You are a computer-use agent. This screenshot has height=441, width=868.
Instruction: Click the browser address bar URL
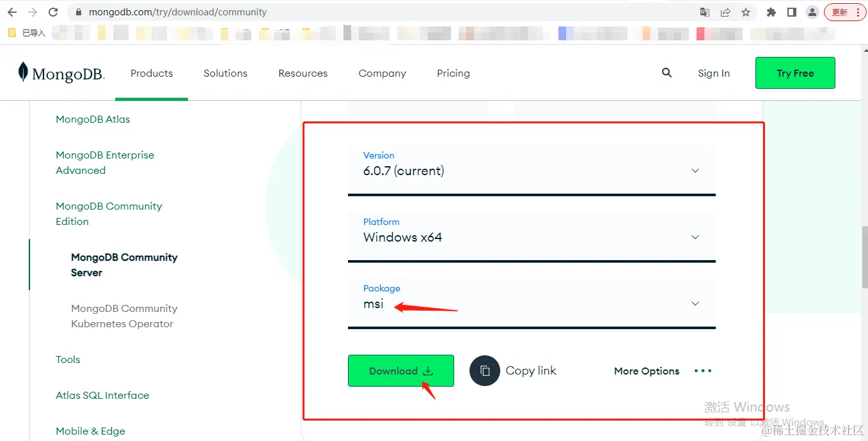[178, 12]
